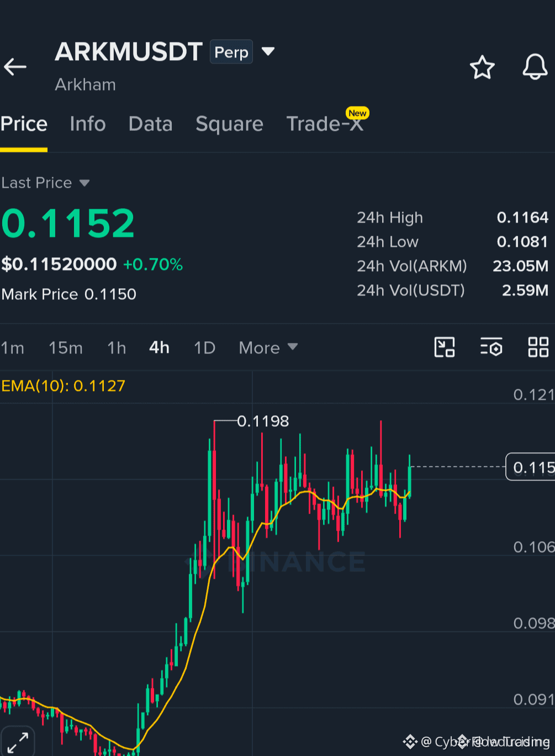The width and height of the screenshot is (555, 756).
Task: Open the Last Price dropdown
Action: click(x=45, y=183)
